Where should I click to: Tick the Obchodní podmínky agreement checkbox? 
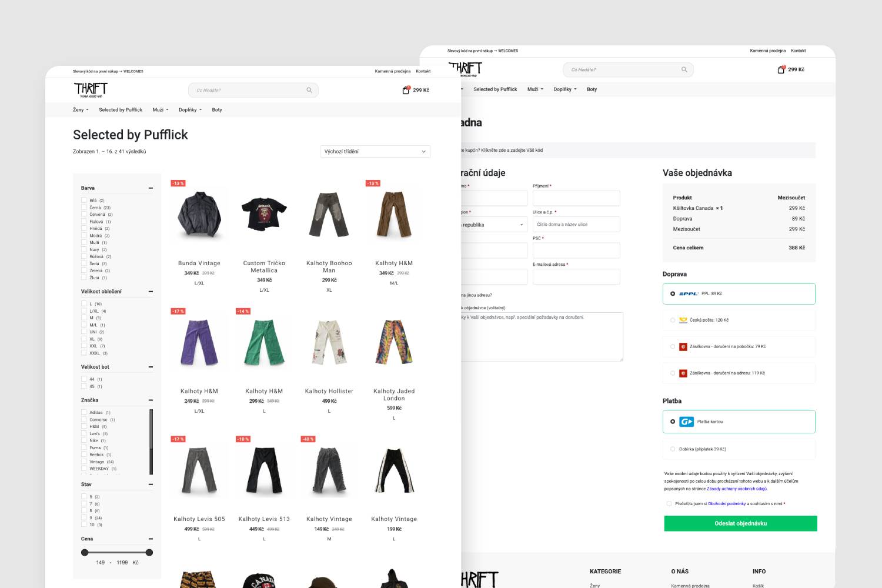[669, 504]
